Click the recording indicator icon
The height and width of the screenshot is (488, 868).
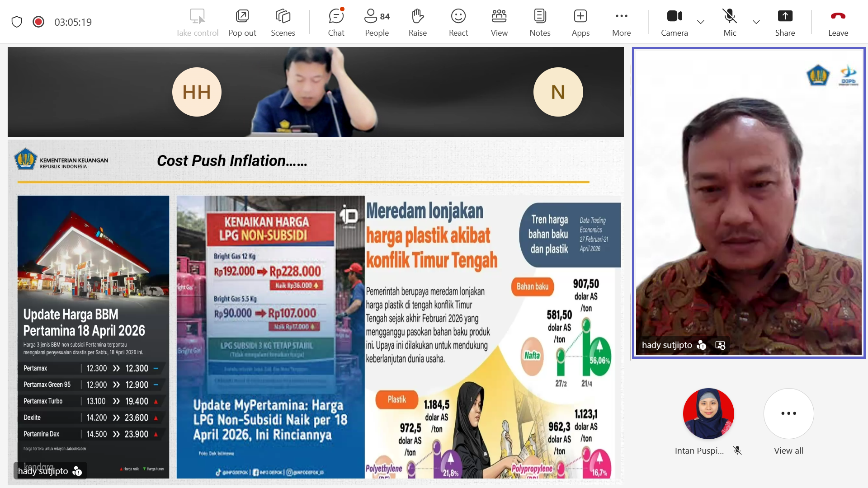(38, 22)
